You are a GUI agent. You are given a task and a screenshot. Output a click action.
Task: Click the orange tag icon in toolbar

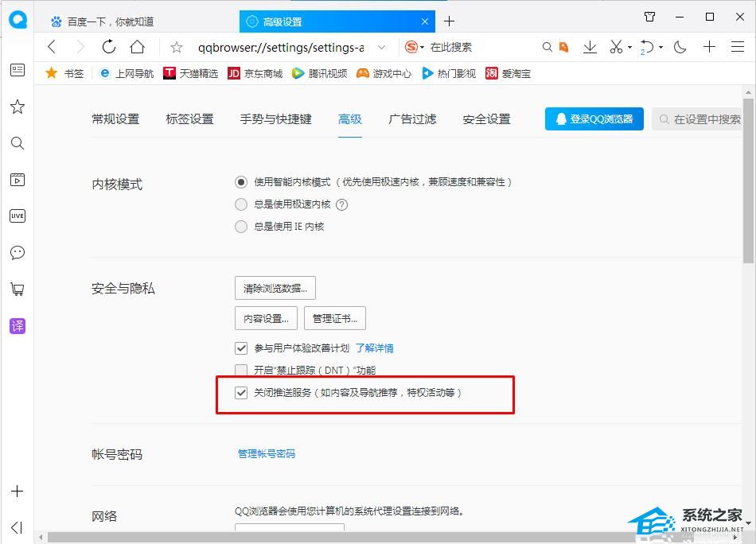tap(563, 47)
